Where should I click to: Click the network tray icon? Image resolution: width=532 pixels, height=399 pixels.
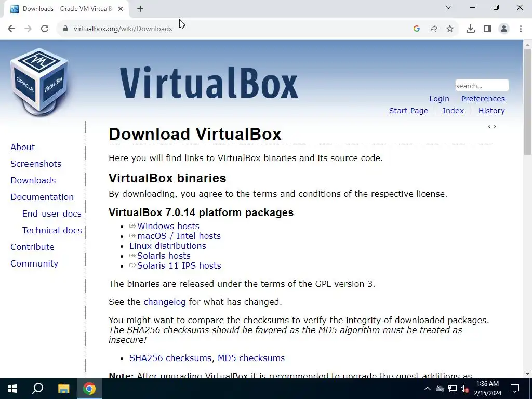(x=453, y=389)
